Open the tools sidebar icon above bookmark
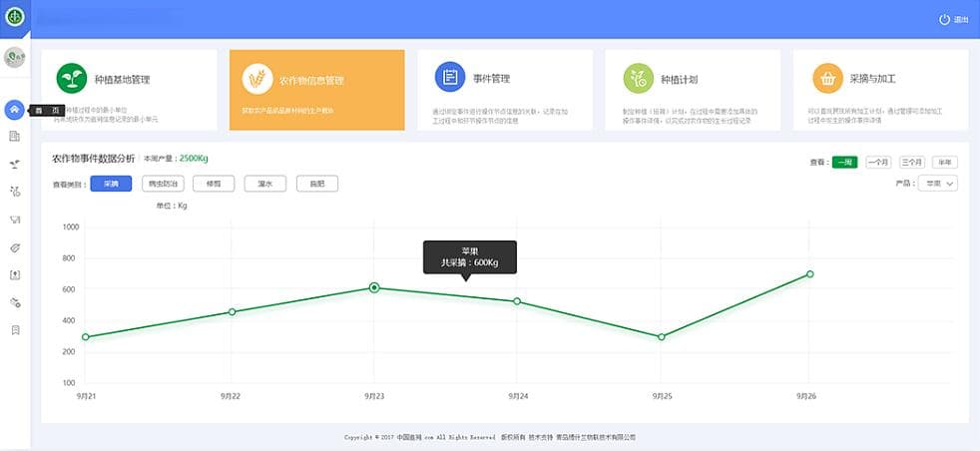 (15, 302)
